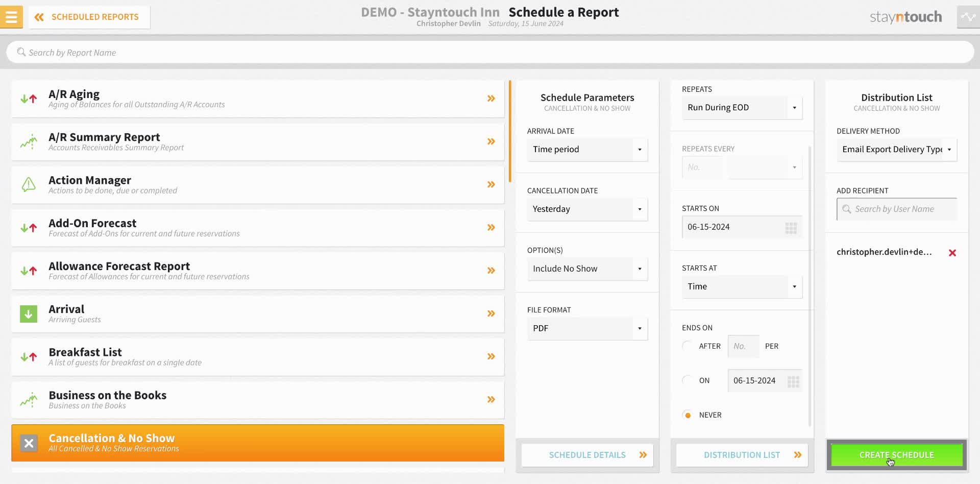The image size is (980, 484).
Task: Open Action Manager via chevron arrow
Action: [491, 184]
